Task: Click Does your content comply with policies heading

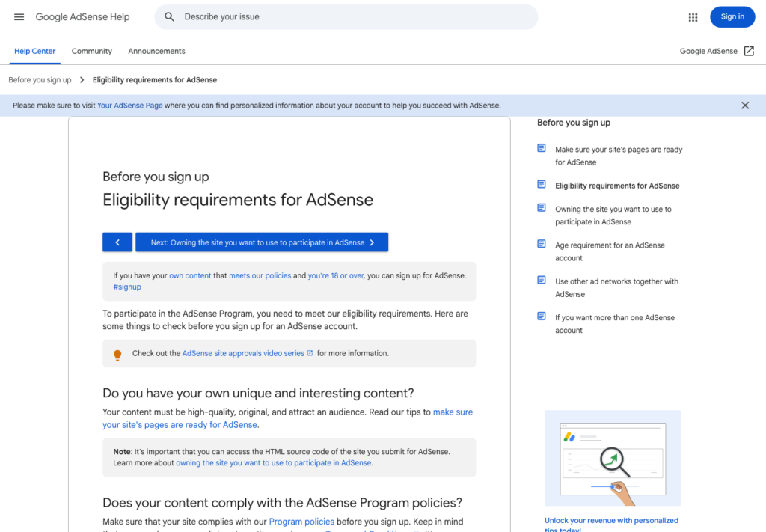Action: point(282,503)
